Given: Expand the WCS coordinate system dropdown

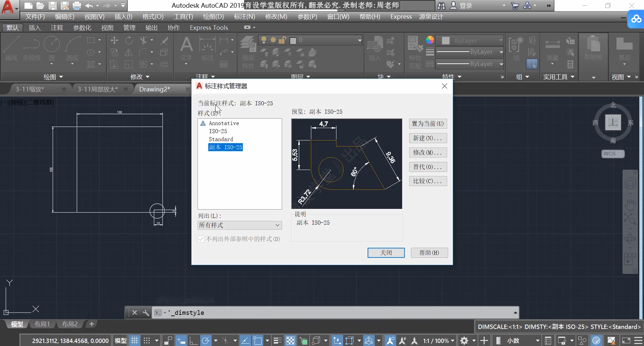Looking at the screenshot, I should click(613, 154).
